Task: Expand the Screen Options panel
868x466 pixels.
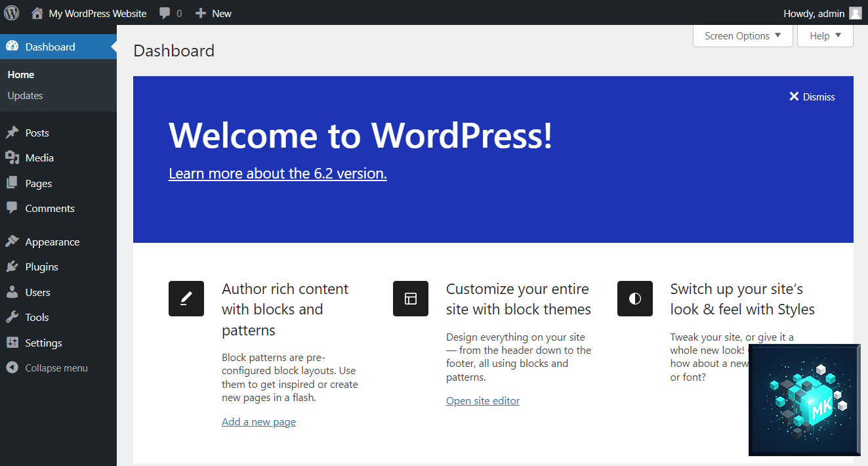Action: 743,36
